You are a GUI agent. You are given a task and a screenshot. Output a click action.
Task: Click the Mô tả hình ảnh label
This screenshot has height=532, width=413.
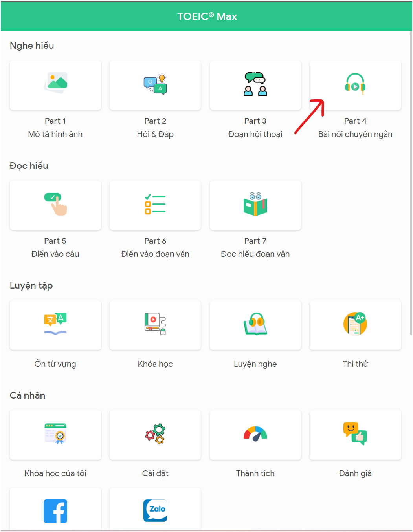click(x=55, y=134)
